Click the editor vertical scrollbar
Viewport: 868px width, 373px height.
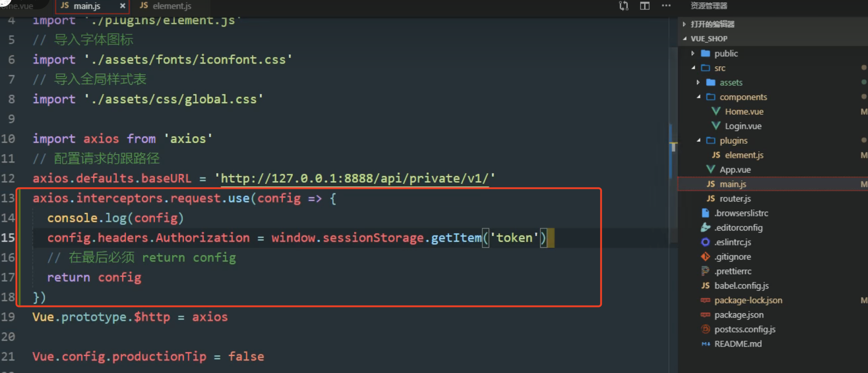coord(673,145)
